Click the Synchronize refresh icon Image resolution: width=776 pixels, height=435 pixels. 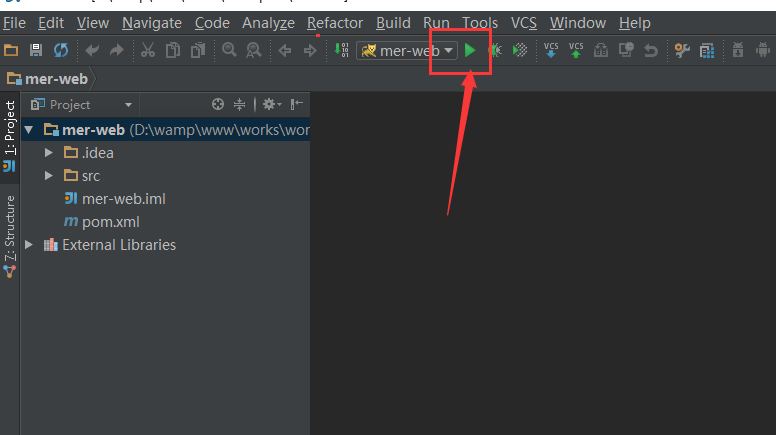click(x=61, y=50)
